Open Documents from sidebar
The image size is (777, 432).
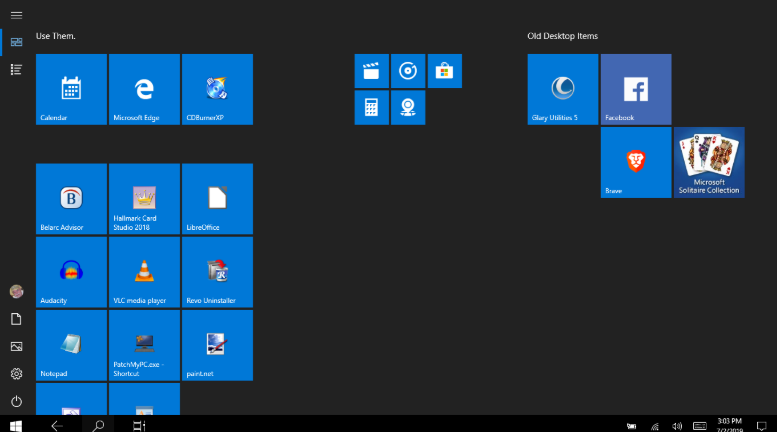click(x=16, y=319)
